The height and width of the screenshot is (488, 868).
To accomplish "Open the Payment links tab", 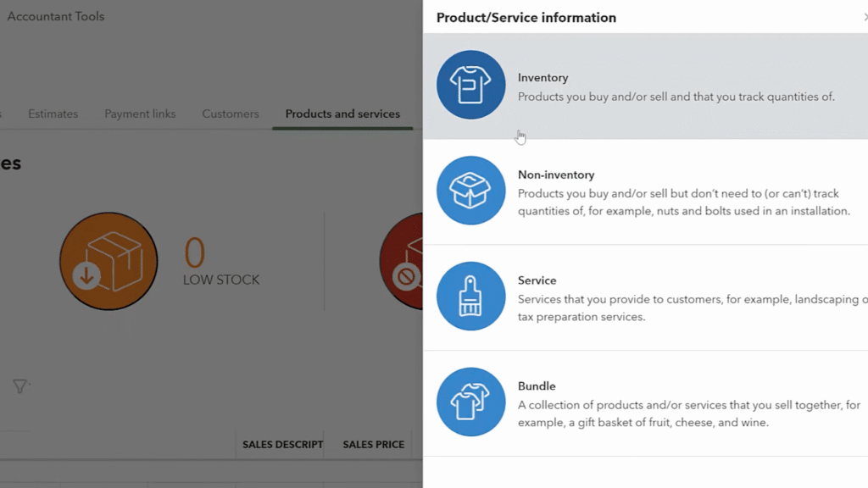I will (140, 114).
